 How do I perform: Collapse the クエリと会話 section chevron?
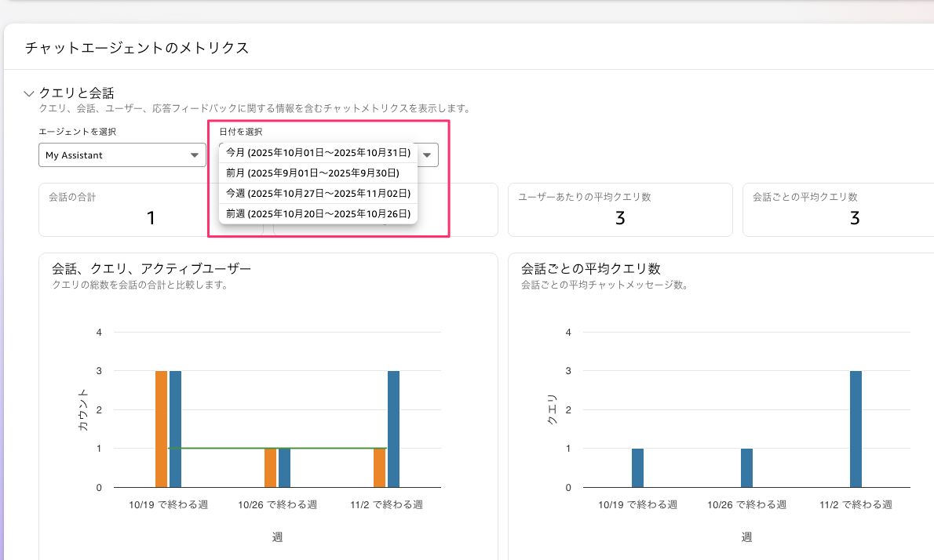coord(29,93)
